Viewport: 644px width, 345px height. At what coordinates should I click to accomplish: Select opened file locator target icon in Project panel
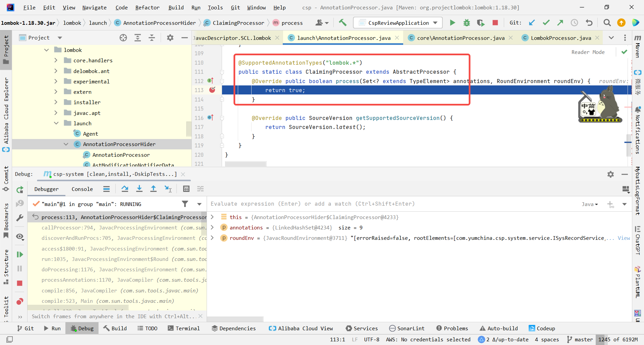[x=123, y=38]
